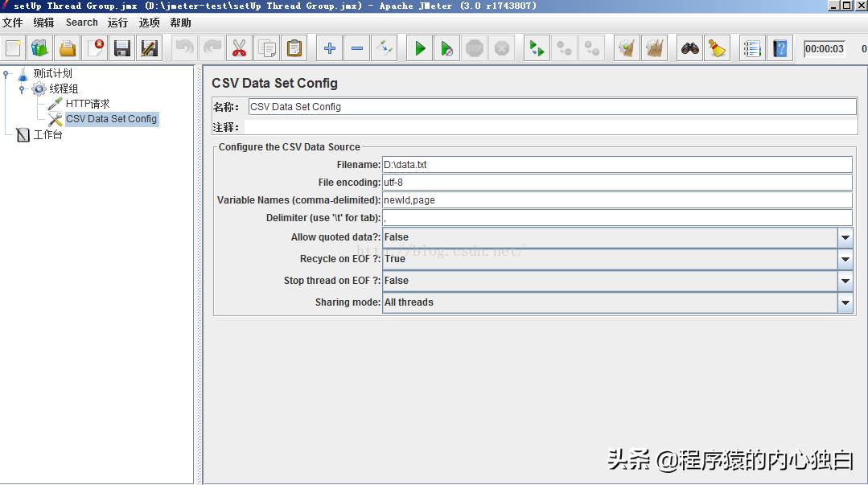Click the Search binoculars icon
This screenshot has width=868, height=485.
tap(689, 48)
